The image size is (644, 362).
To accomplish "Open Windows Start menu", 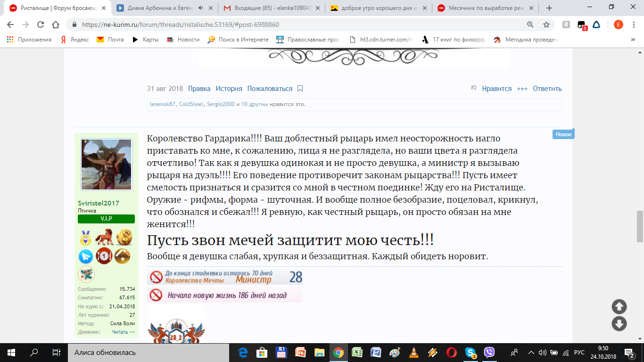I will 11,352.
